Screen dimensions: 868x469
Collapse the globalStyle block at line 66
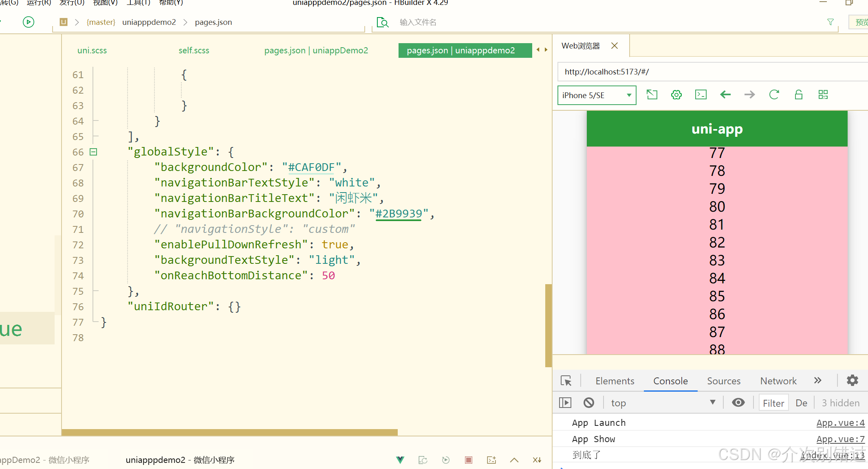click(93, 152)
